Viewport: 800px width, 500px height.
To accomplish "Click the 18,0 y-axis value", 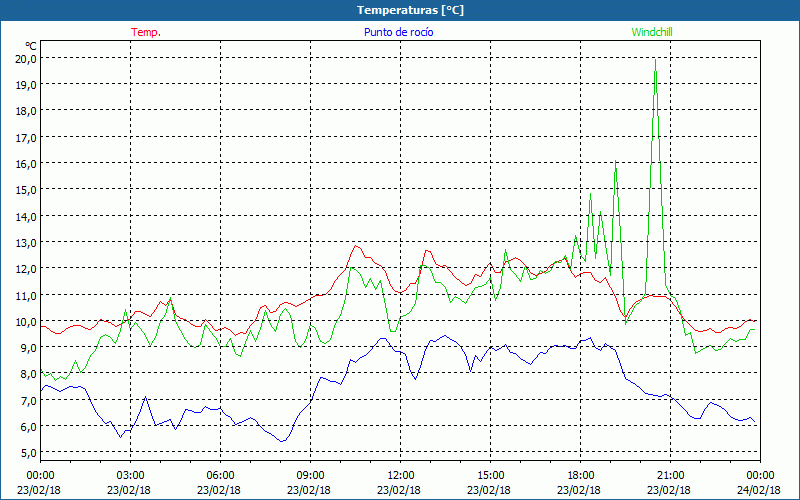I will tap(27, 111).
